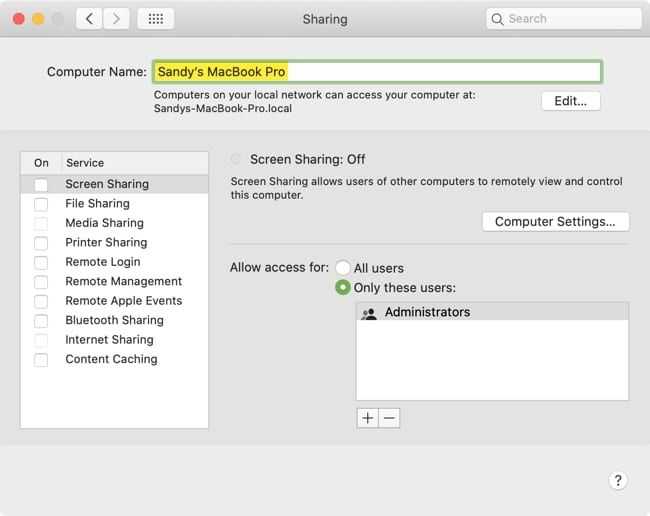The height and width of the screenshot is (516, 650).
Task: Focus the Search field
Action: pyautogui.click(x=564, y=19)
